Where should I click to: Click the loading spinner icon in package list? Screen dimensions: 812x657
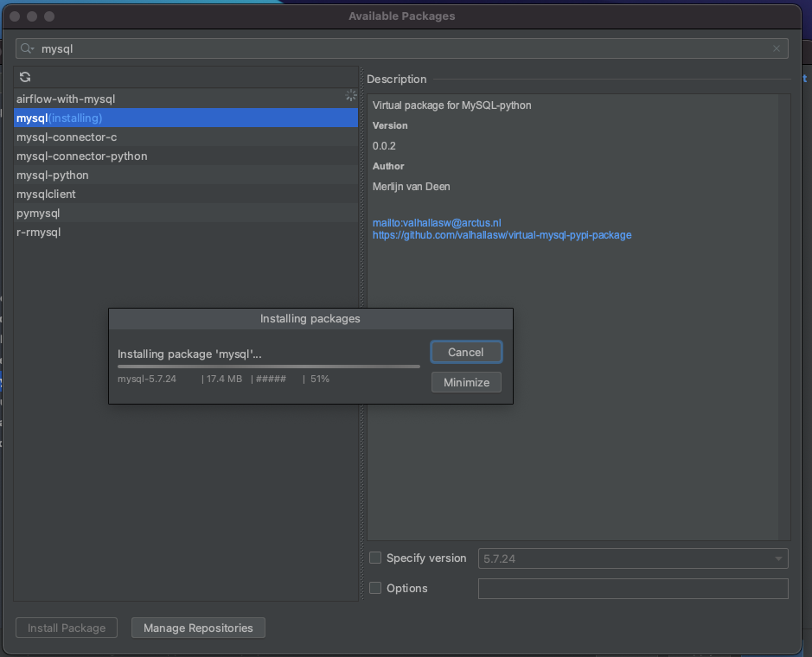click(350, 95)
